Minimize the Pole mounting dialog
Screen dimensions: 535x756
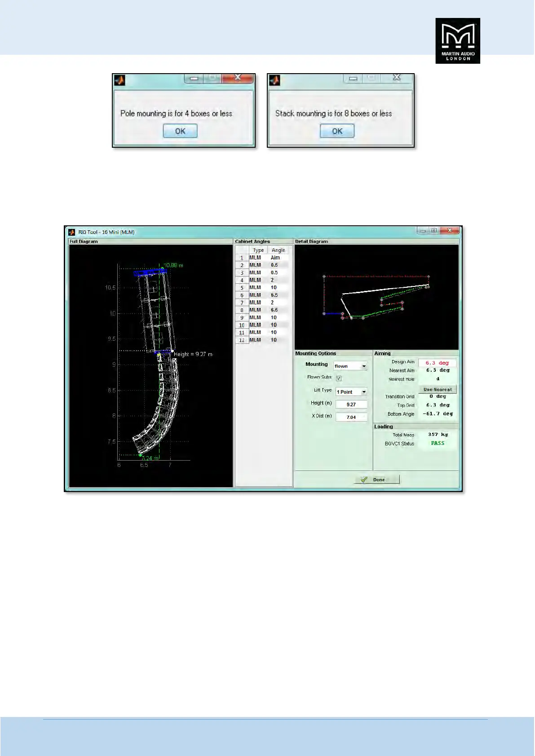[x=194, y=78]
